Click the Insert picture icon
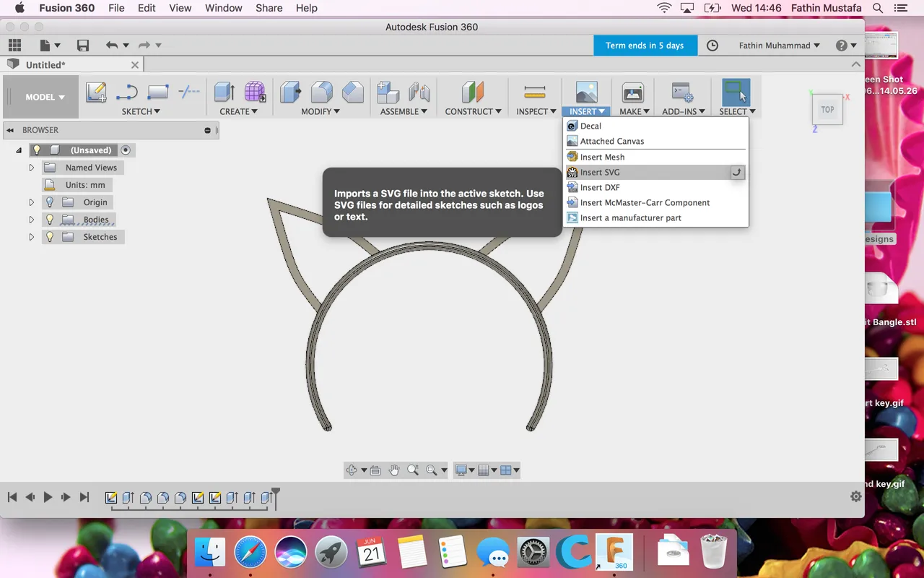 click(586, 92)
